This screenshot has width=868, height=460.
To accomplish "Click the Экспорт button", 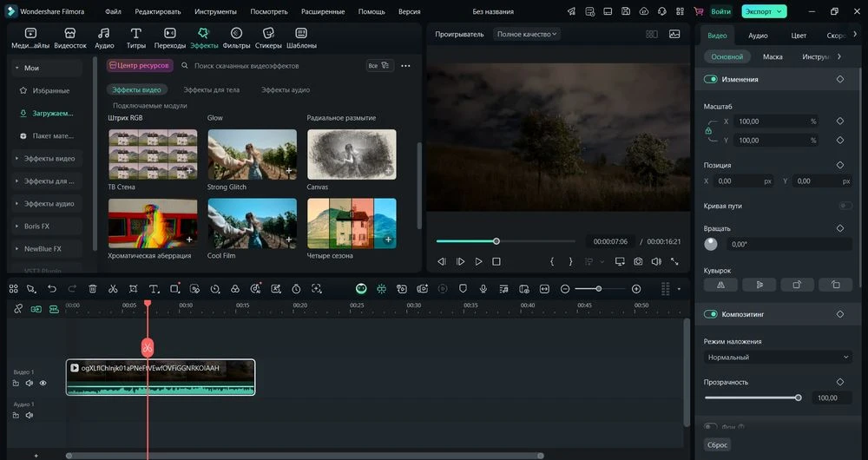I will (x=759, y=12).
